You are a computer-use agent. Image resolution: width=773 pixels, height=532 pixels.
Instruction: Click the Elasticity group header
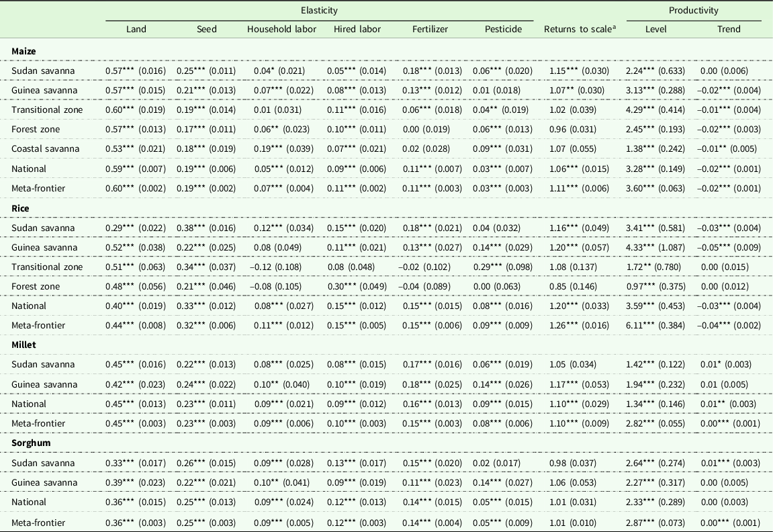(319, 11)
